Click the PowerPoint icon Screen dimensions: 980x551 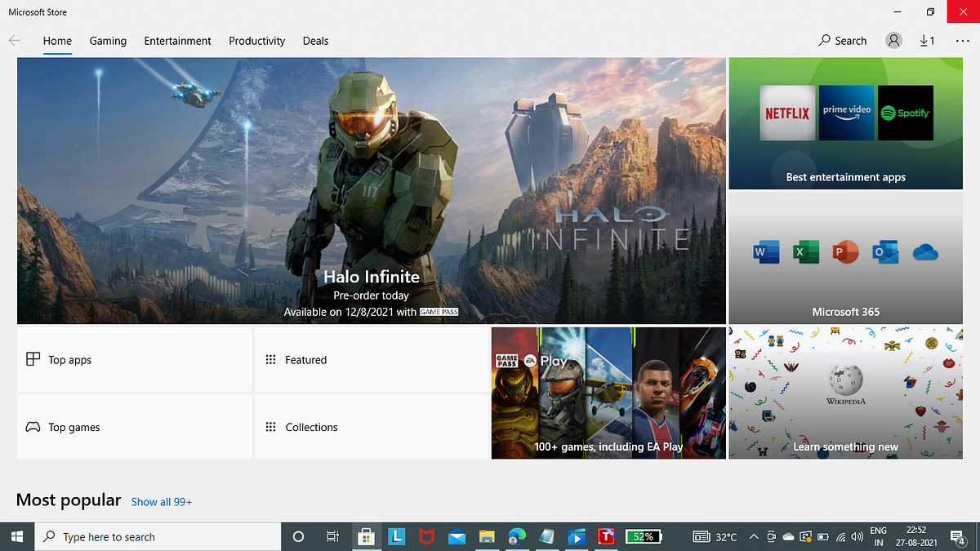(x=845, y=252)
